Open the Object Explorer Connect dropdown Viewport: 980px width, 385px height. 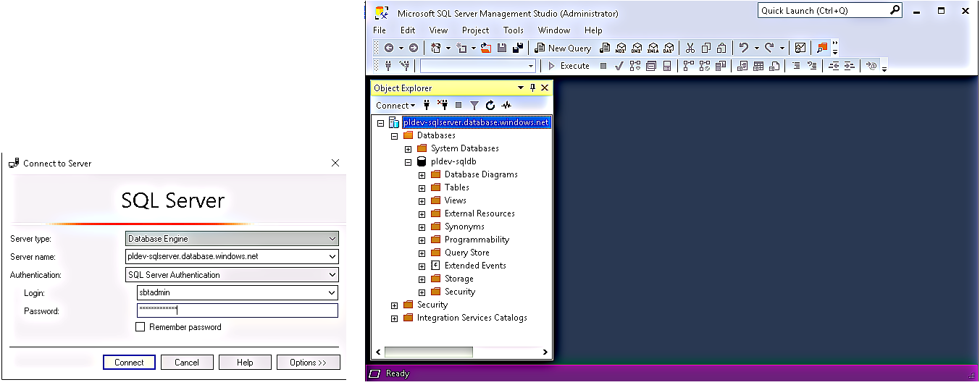click(395, 105)
